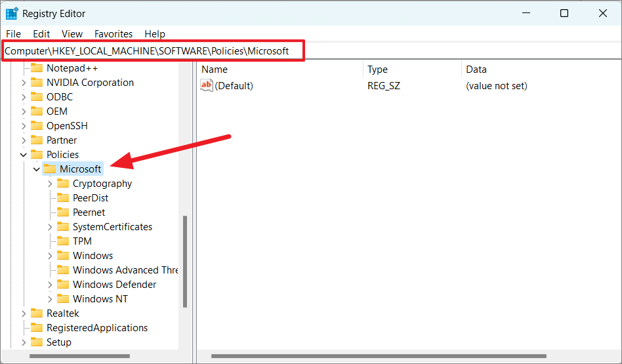Image resolution: width=622 pixels, height=364 pixels.
Task: Click the SystemCertificates folder icon
Action: pyautogui.click(x=63, y=227)
